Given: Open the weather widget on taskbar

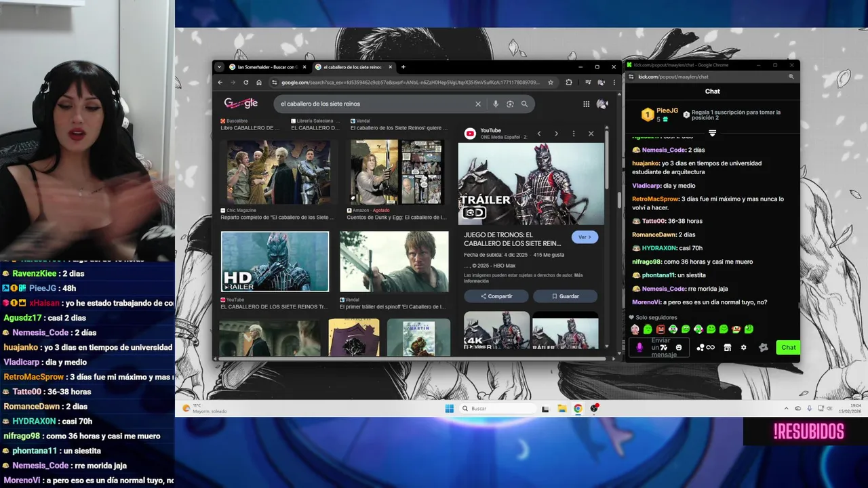Looking at the screenshot, I should 203,409.
